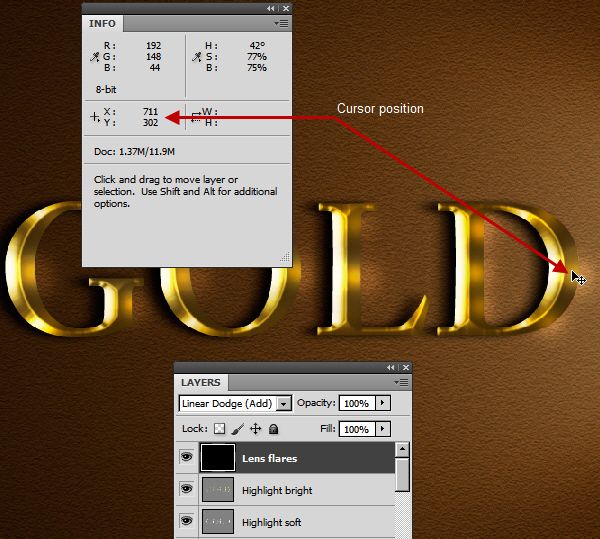Open the Layers panel options menu
The image size is (600, 539).
click(x=401, y=382)
